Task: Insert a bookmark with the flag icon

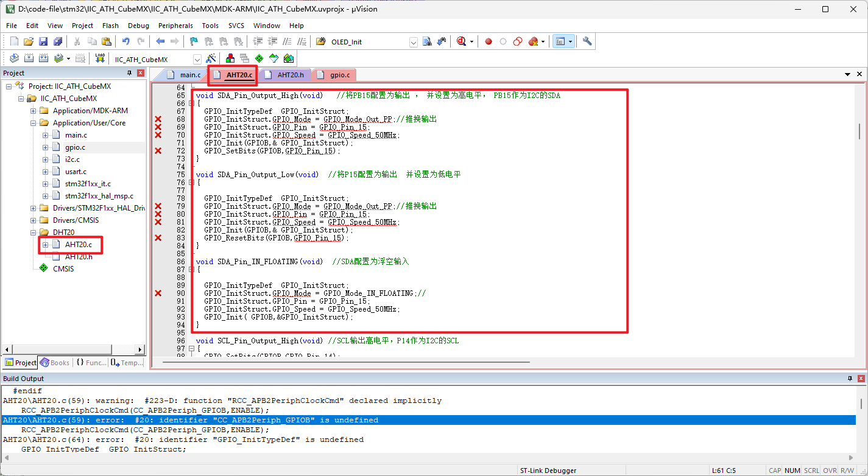Action: coord(194,41)
